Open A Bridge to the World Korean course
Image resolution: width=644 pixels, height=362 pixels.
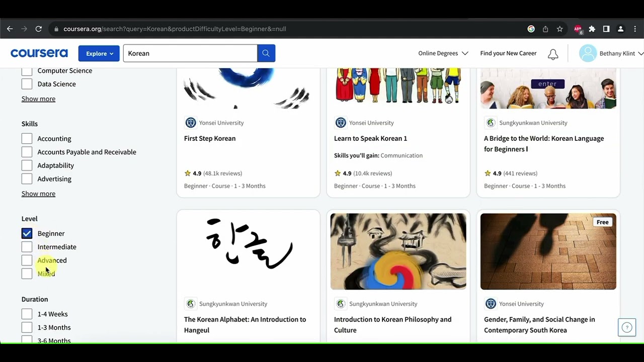coord(544,144)
